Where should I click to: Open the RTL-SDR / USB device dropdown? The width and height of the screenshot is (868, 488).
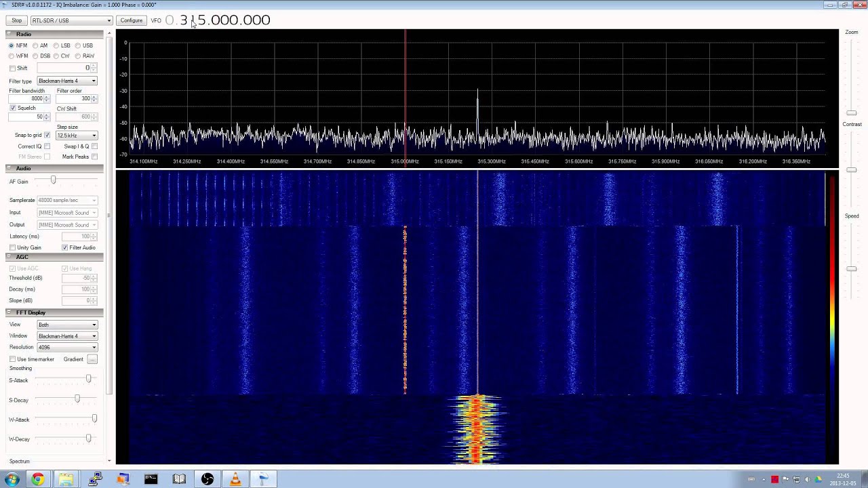coord(71,20)
